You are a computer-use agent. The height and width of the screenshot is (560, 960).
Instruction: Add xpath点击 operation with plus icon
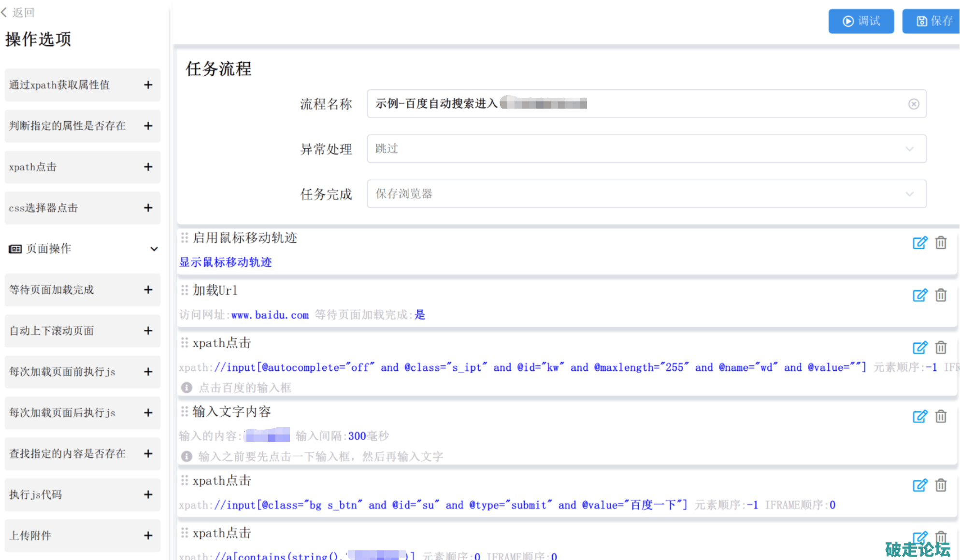pyautogui.click(x=148, y=167)
